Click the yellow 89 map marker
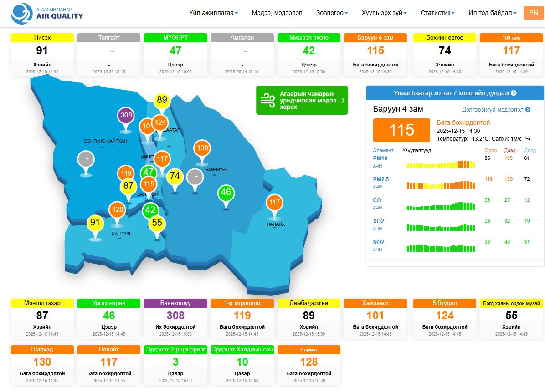Image resolution: width=545 pixels, height=392 pixels. pyautogui.click(x=162, y=100)
